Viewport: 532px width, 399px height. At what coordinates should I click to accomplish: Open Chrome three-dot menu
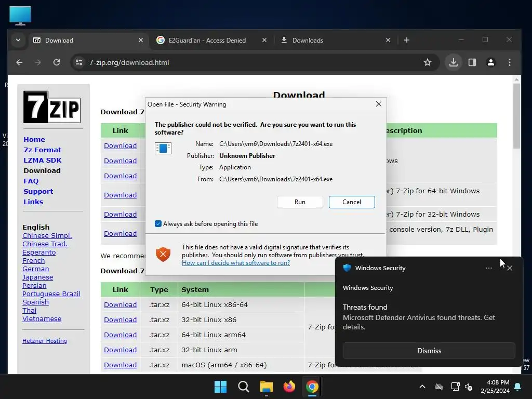(509, 62)
